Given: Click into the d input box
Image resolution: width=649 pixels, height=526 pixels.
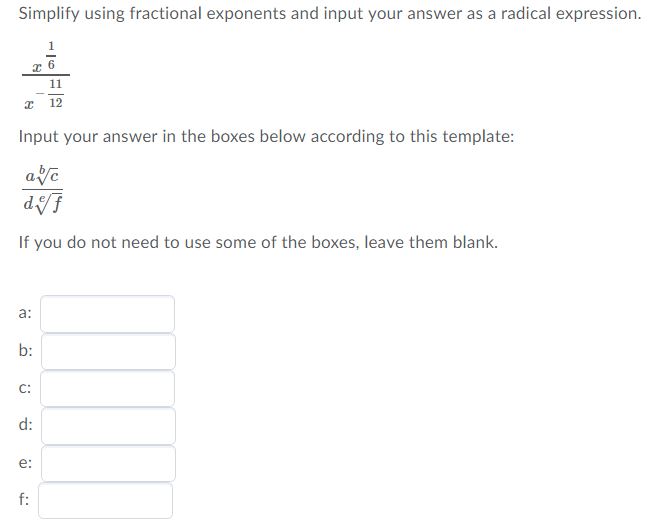Looking at the screenshot, I should [x=107, y=425].
